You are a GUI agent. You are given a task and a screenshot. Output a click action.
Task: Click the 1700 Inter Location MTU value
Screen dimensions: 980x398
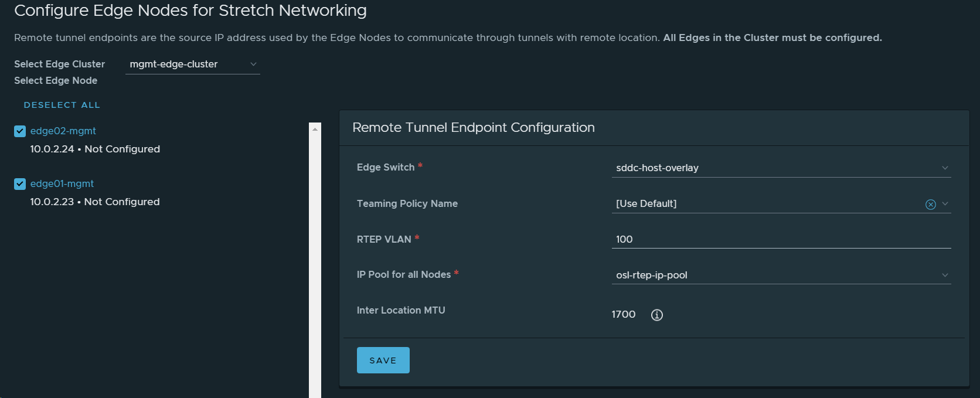click(x=623, y=315)
